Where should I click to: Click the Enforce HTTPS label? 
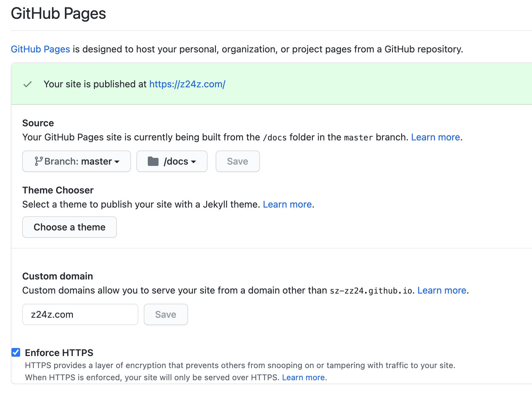click(x=59, y=353)
